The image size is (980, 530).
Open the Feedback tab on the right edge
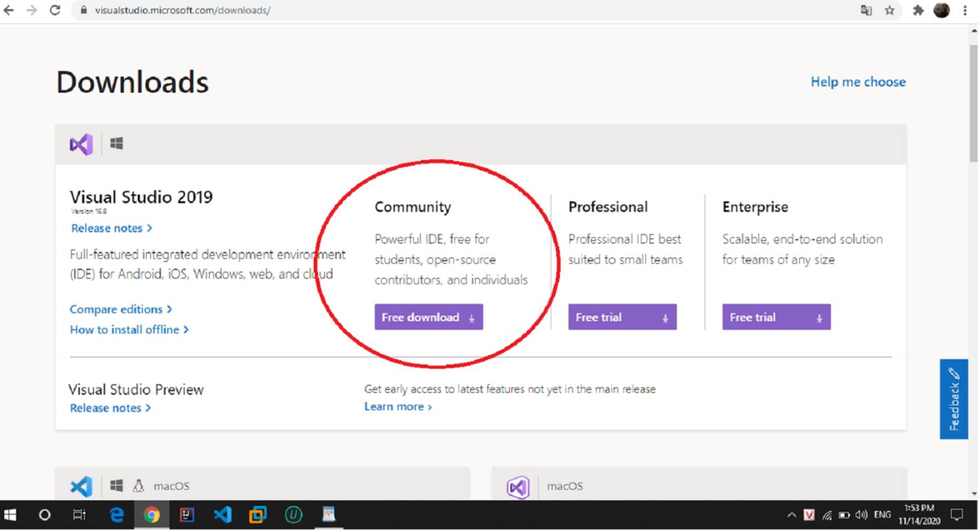[953, 398]
